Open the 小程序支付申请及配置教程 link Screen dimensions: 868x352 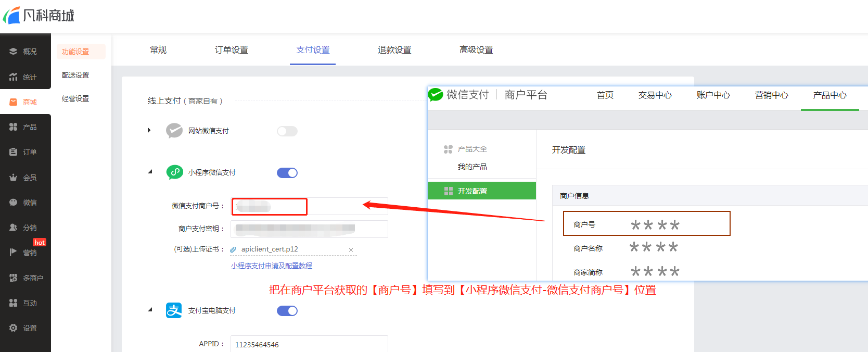272,266
